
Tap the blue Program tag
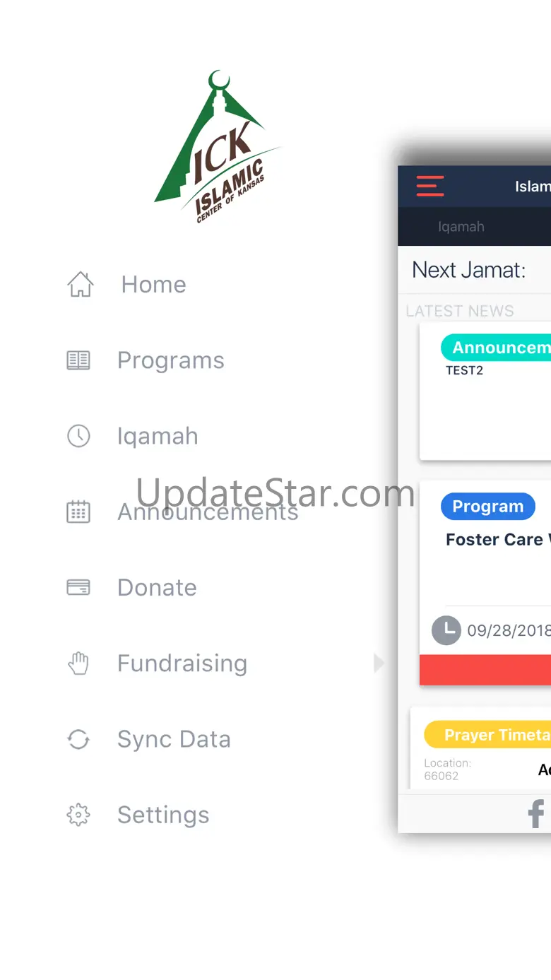(x=488, y=507)
